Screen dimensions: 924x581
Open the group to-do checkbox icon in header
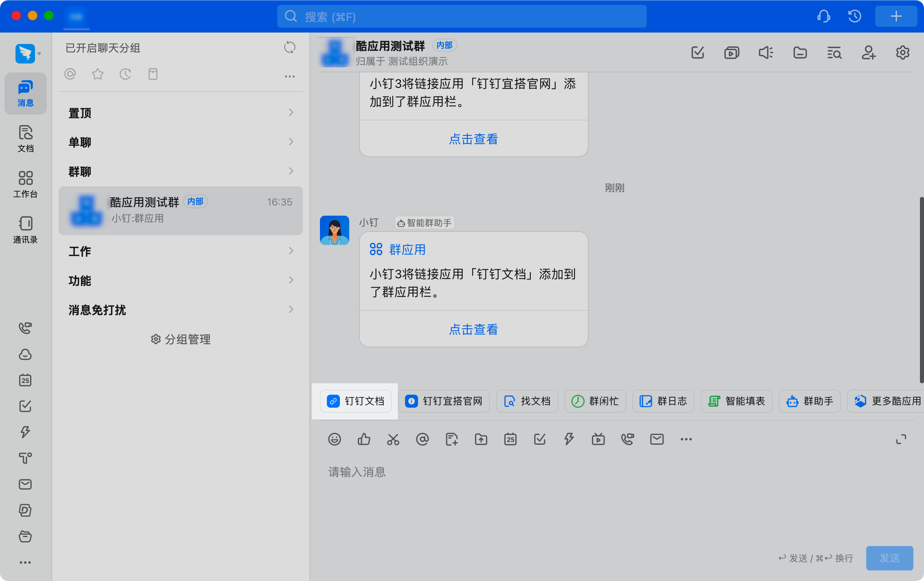(x=698, y=52)
